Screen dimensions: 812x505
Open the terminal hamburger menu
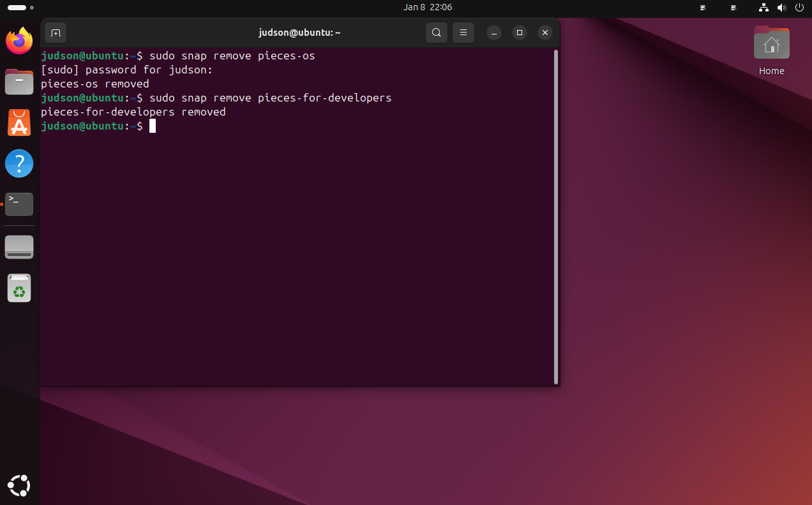(x=463, y=33)
